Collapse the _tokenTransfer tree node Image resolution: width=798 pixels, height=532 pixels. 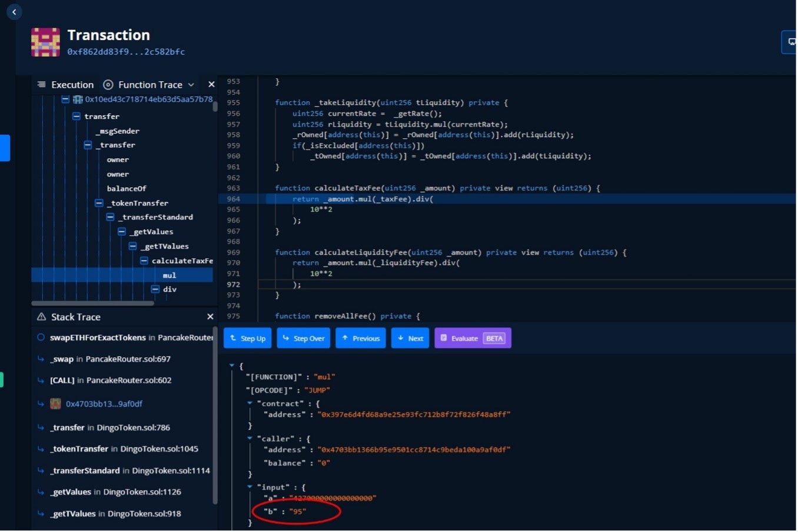click(x=99, y=203)
